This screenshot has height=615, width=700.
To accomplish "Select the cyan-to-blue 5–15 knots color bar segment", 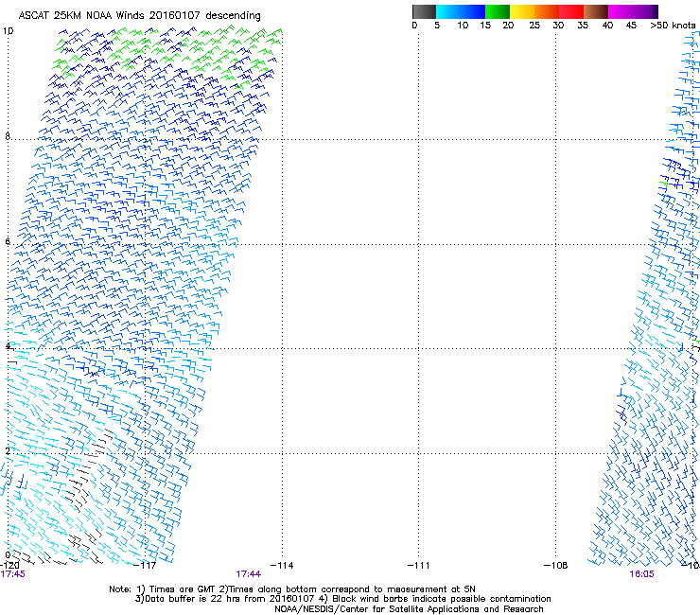I will (x=461, y=11).
